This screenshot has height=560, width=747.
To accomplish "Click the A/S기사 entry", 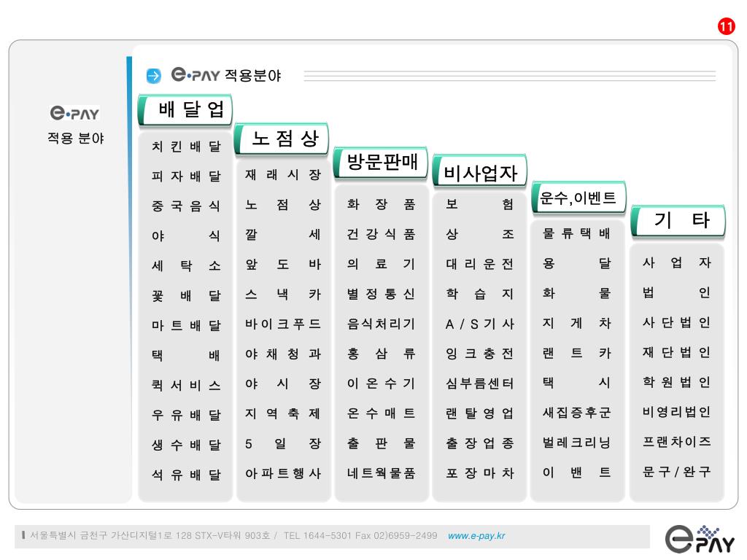I will (480, 324).
